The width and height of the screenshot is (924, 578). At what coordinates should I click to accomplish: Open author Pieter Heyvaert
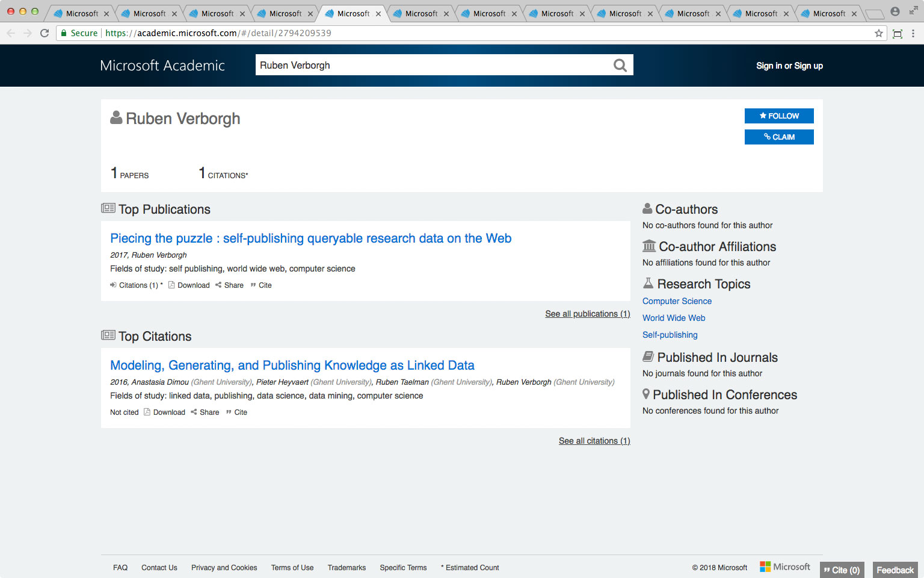282,382
